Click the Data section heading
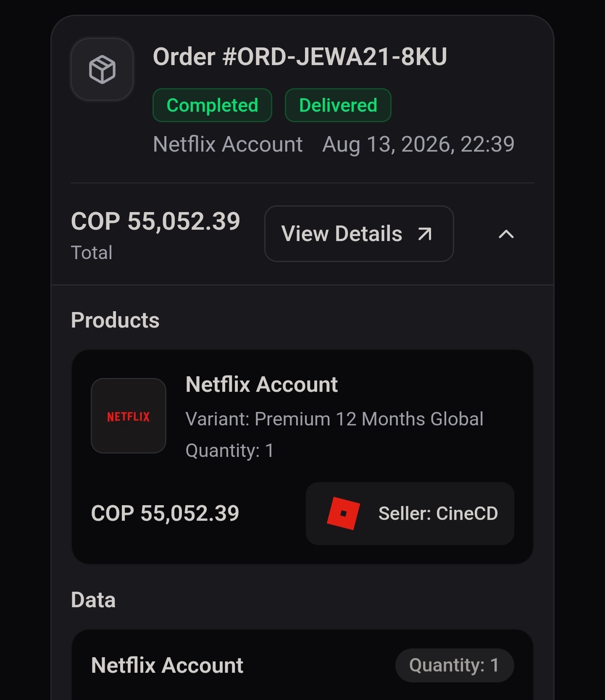The width and height of the screenshot is (605, 700). coord(93,600)
